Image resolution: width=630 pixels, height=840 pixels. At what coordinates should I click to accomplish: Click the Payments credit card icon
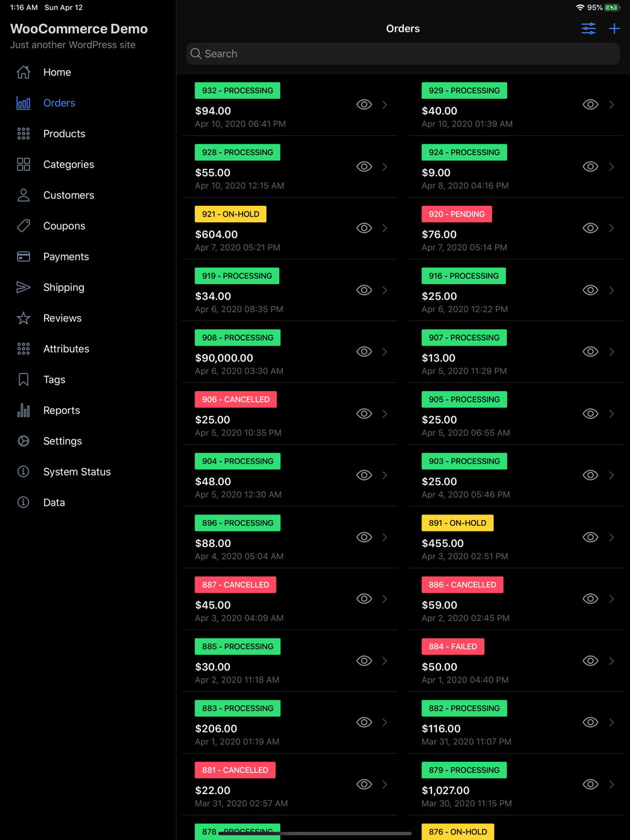(23, 256)
